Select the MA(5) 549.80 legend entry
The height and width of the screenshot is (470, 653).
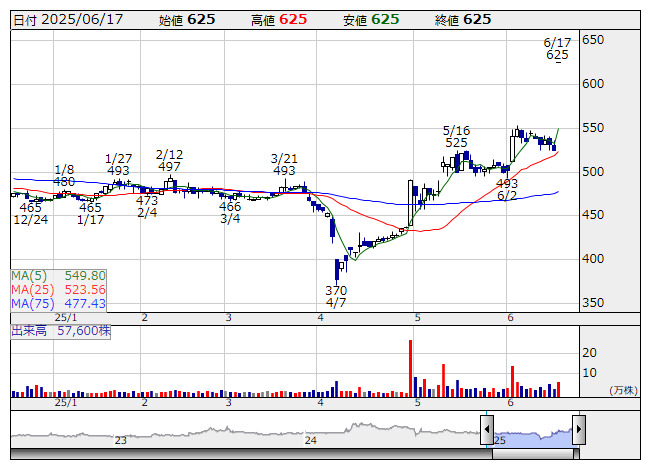click(x=58, y=275)
